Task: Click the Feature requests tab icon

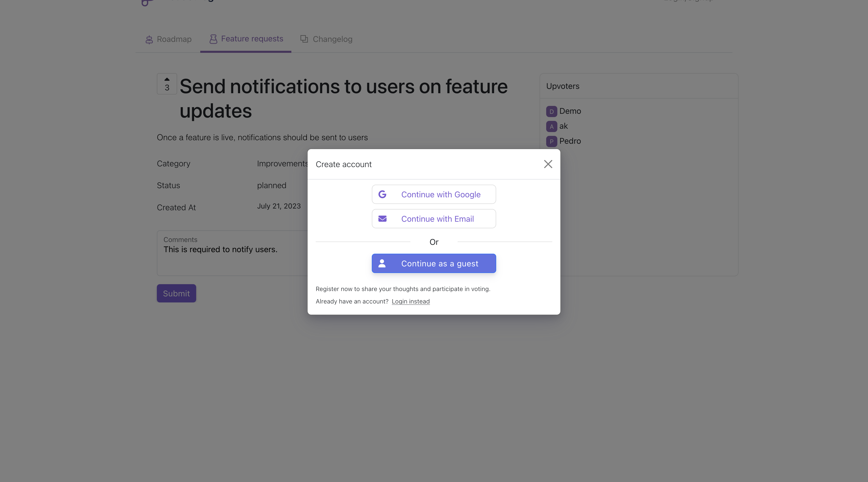Action: (x=213, y=39)
